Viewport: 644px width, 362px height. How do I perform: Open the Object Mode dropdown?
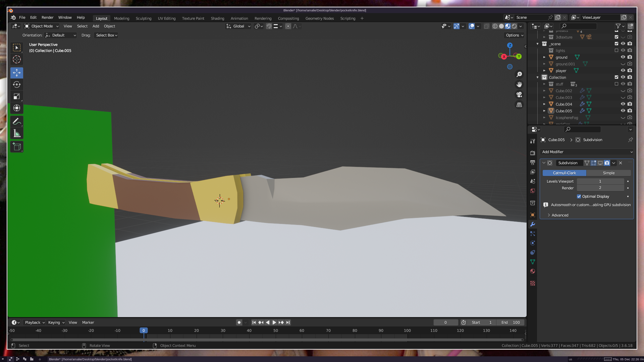(42, 26)
